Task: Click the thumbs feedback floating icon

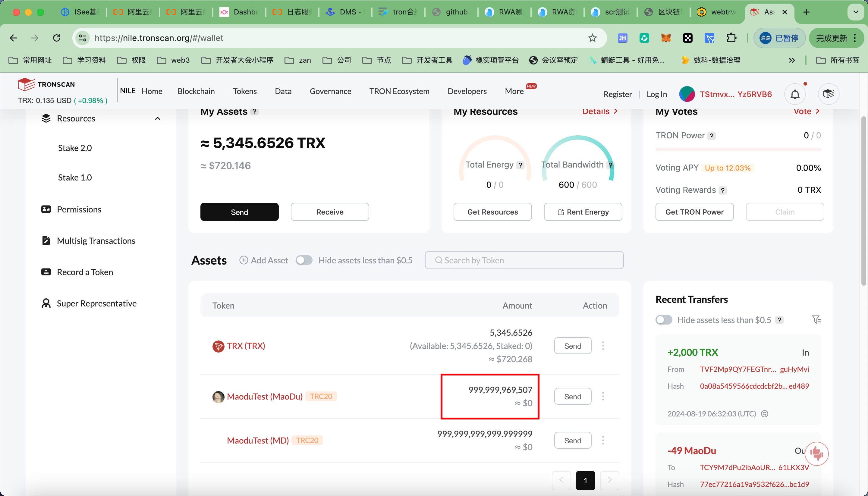Action: [x=816, y=453]
